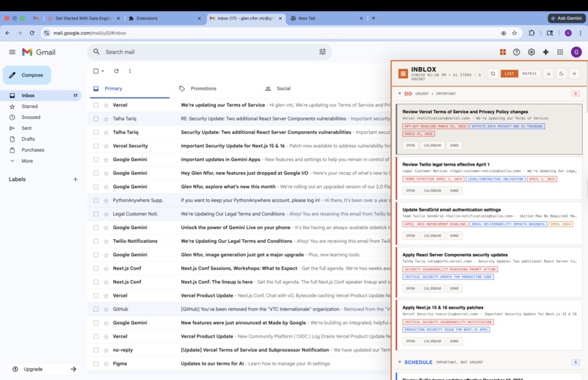
Task: Toggle Inblox dark mode moon icon
Action: click(561, 74)
